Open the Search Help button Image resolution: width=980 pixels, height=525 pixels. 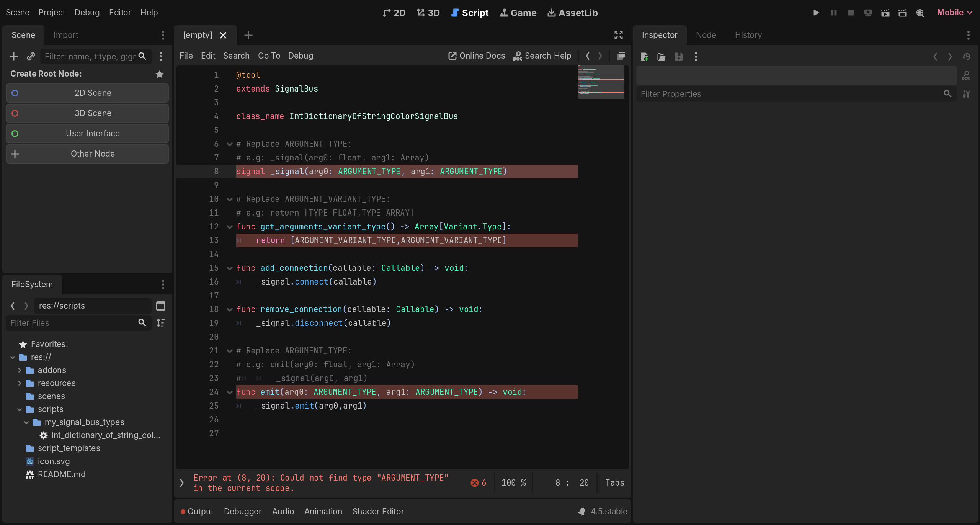click(x=542, y=56)
